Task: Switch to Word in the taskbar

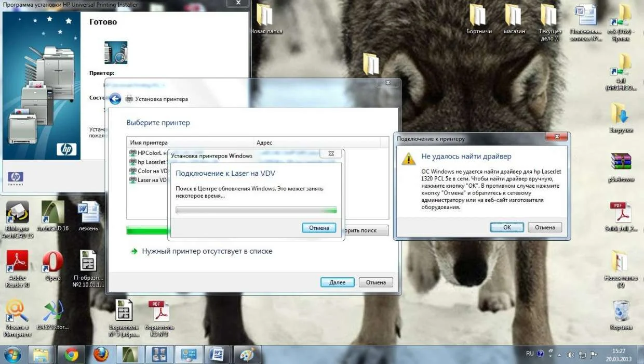Action: (217, 355)
